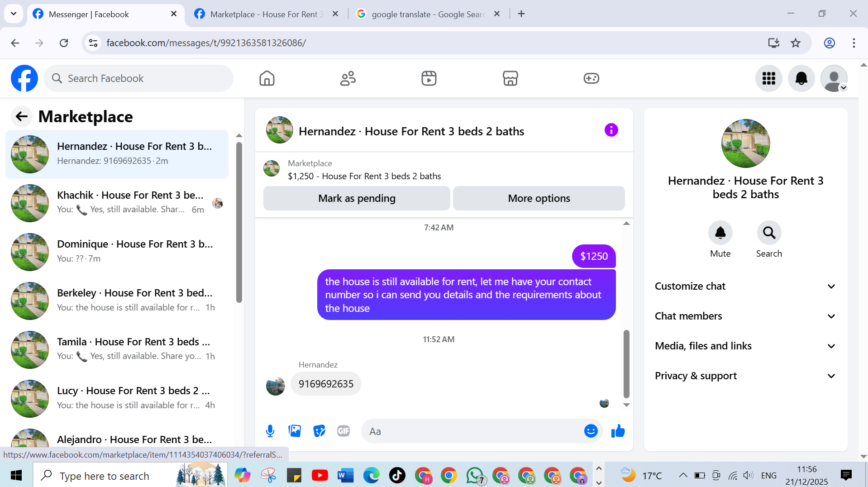Open Facebook home logo

point(24,78)
